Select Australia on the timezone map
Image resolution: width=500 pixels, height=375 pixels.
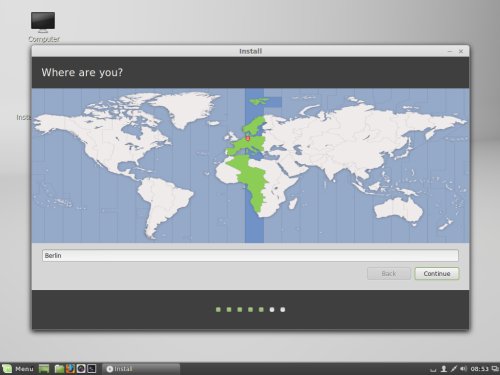398,210
